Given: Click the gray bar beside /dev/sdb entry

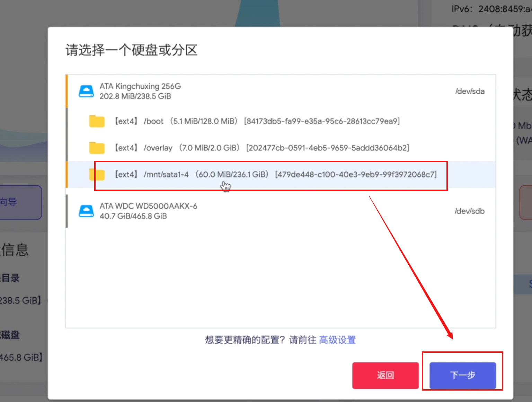Looking at the screenshot, I should [x=66, y=211].
